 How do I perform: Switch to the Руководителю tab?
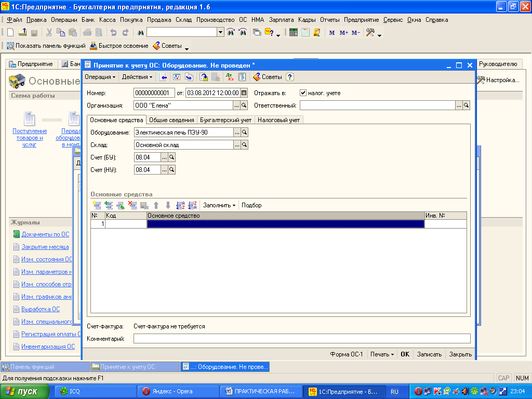[498, 64]
